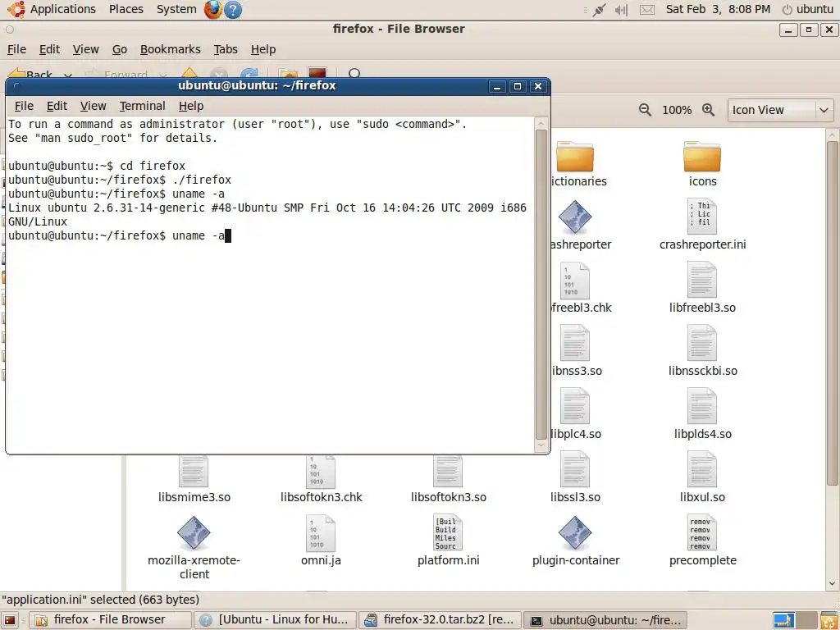Click the zoom out magnifier icon
This screenshot has width=840, height=630.
pyautogui.click(x=645, y=110)
